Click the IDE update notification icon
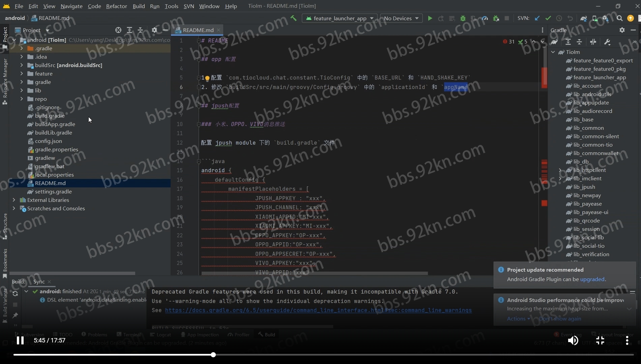 coord(630,18)
